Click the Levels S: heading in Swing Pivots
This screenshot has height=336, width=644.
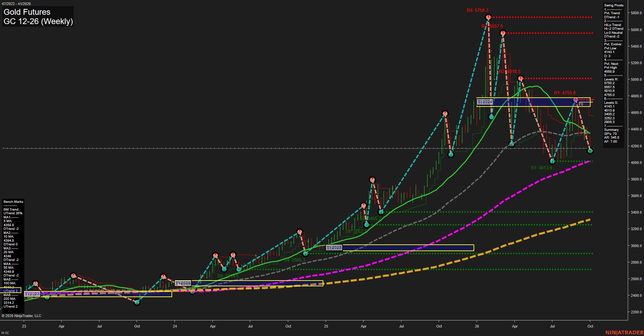[x=611, y=103]
